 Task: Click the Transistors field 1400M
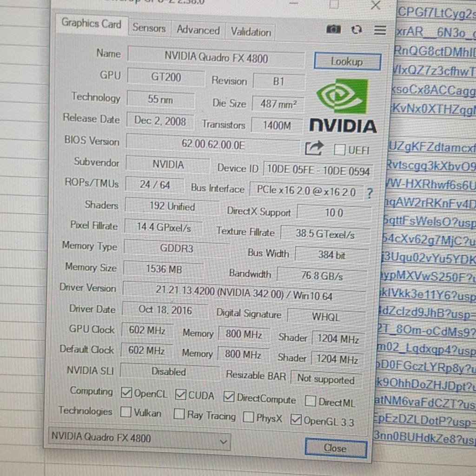click(277, 126)
